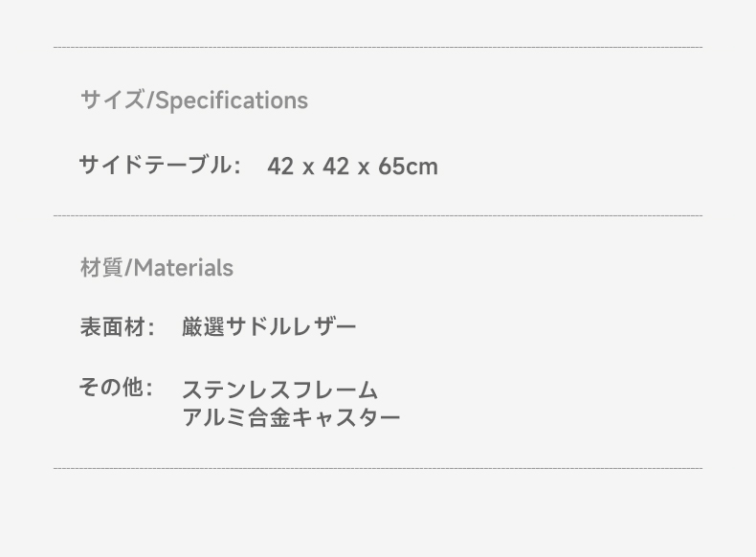
Task: Click the bottom dotted divider line
Action: (x=378, y=468)
